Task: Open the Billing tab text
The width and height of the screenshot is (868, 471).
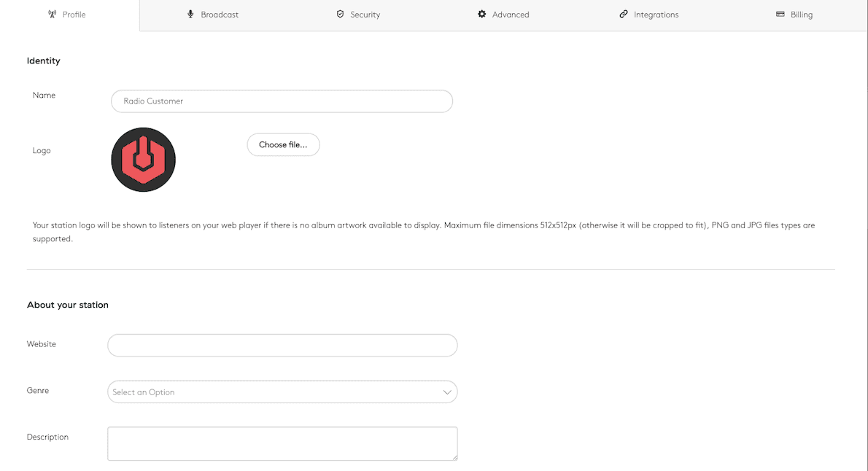Action: [x=802, y=15]
